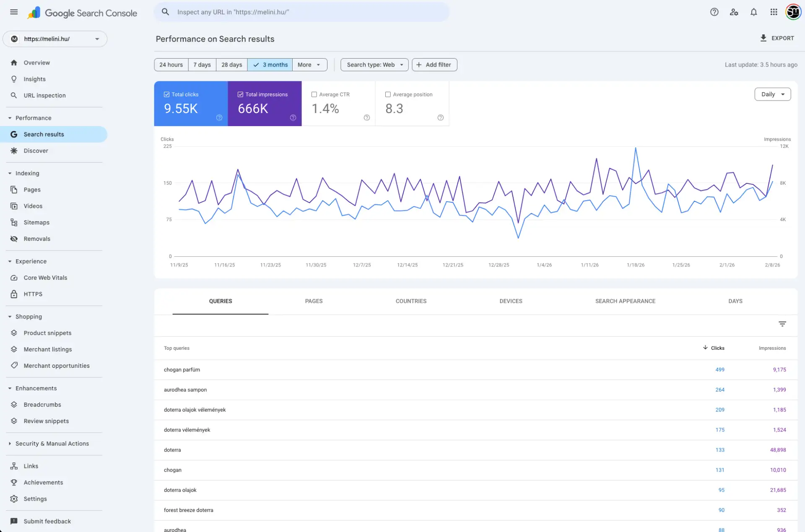Switch to the Pages tab
This screenshot has height=532, width=805.
[314, 301]
